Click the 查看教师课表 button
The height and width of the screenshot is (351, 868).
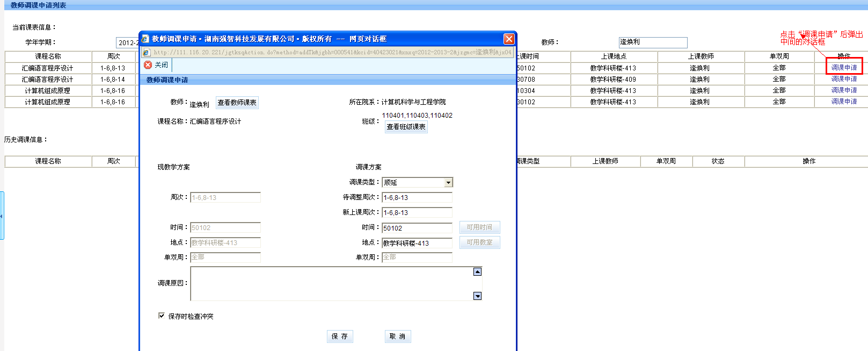coord(237,103)
